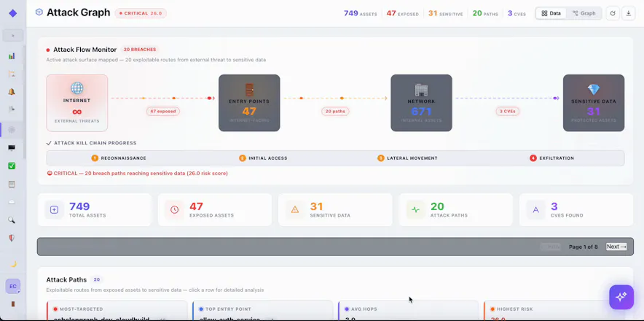Screen dimensions: 644x321
Task: Switch to the Graph view tab
Action: tap(584, 13)
